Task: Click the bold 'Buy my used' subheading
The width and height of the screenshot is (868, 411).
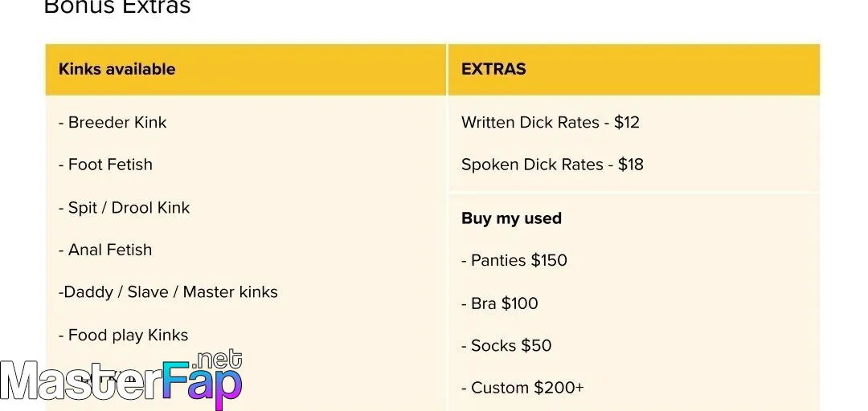Action: pos(511,218)
